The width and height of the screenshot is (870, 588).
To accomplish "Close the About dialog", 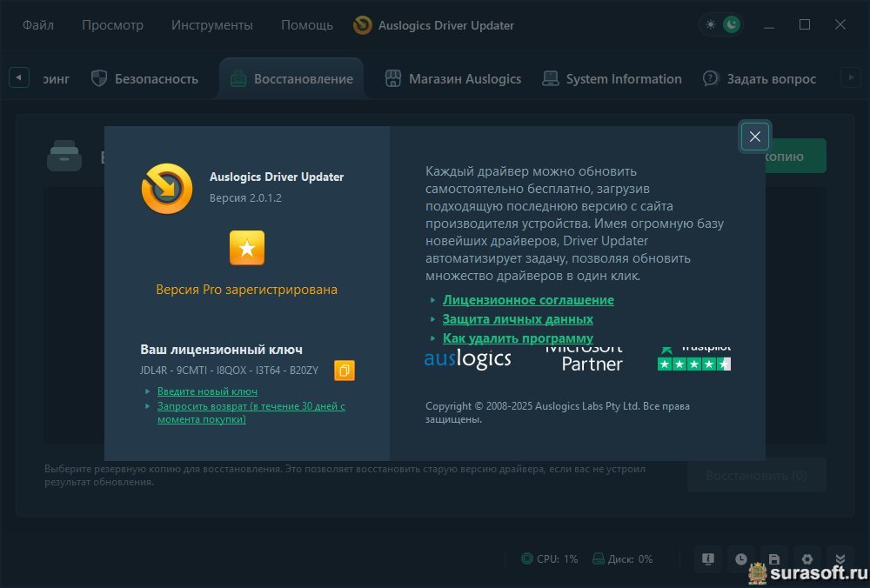I will point(754,136).
